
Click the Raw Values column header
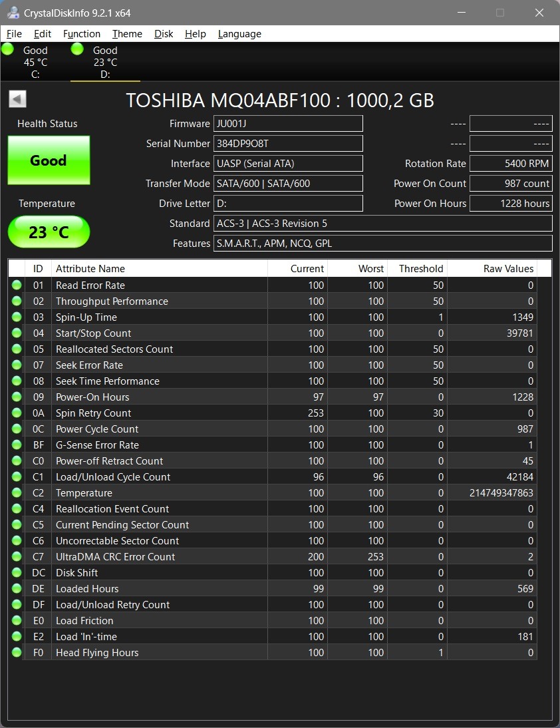[x=492, y=268]
